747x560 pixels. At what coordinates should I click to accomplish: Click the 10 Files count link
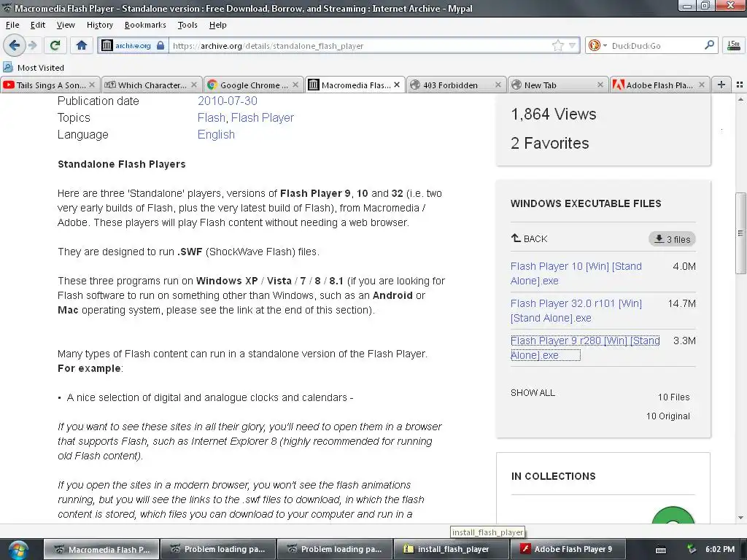[x=673, y=397]
